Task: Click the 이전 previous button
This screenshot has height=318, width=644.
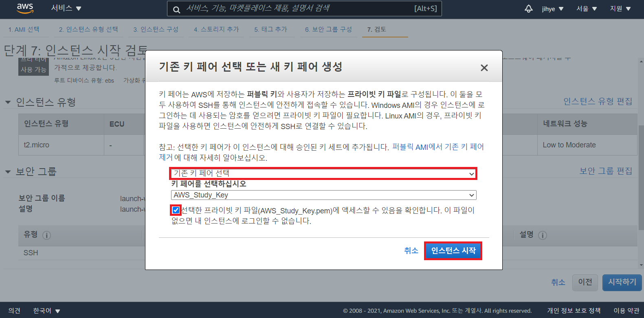Action: pos(585,282)
